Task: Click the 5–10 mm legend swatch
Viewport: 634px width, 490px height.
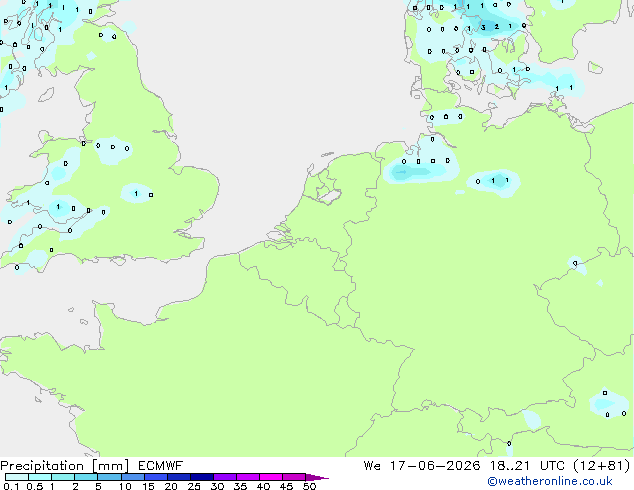Action: click(109, 477)
